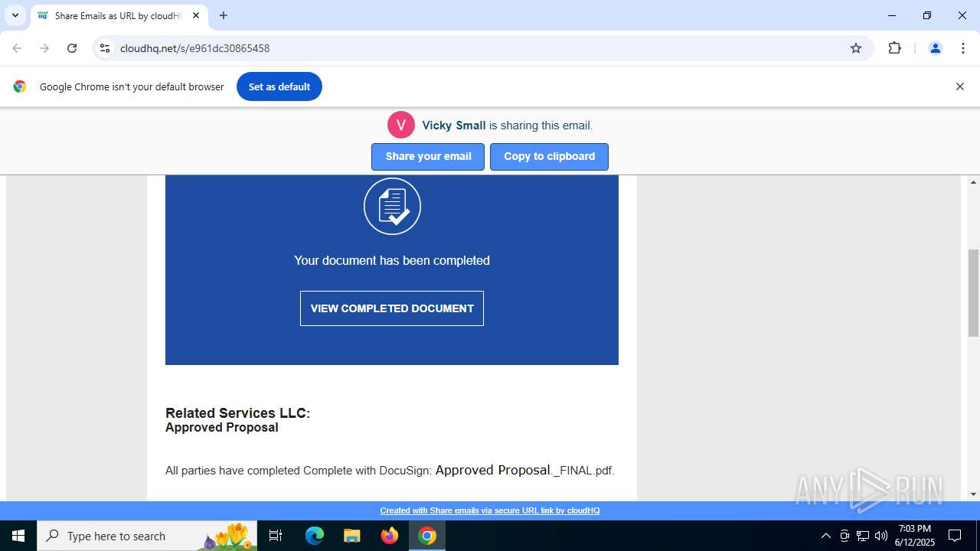Close the Share Emails as URL tab
This screenshot has width=980, height=551.
tap(196, 15)
